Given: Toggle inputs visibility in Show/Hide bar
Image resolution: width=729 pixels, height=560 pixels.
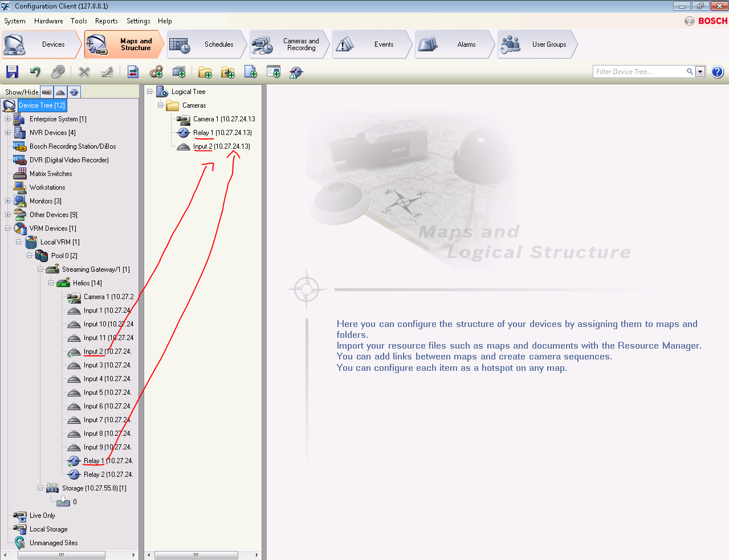Looking at the screenshot, I should 60,92.
